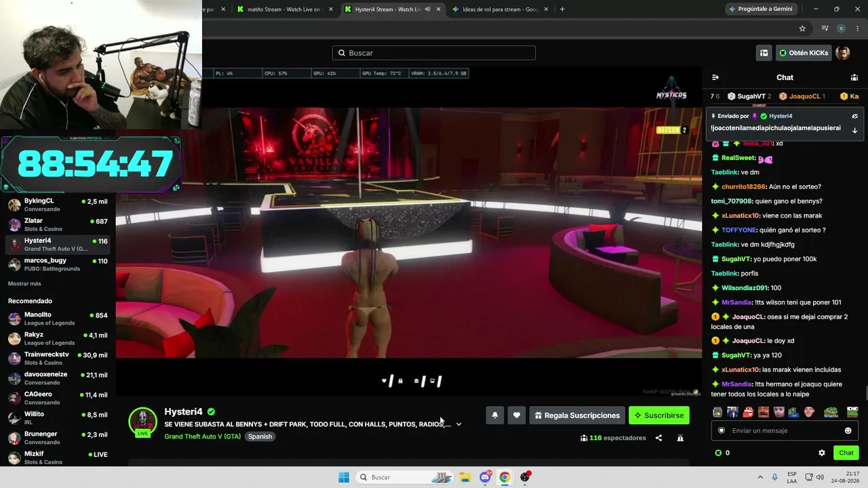The image size is (868, 488).
Task: Open Brunenger recommended channel
Action: 58,438
